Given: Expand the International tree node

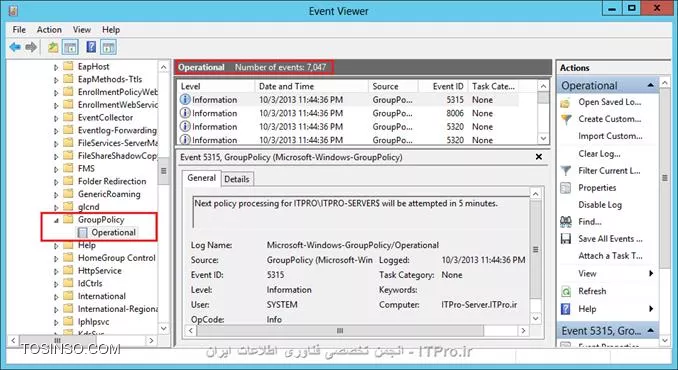Looking at the screenshot, I should tap(56, 297).
